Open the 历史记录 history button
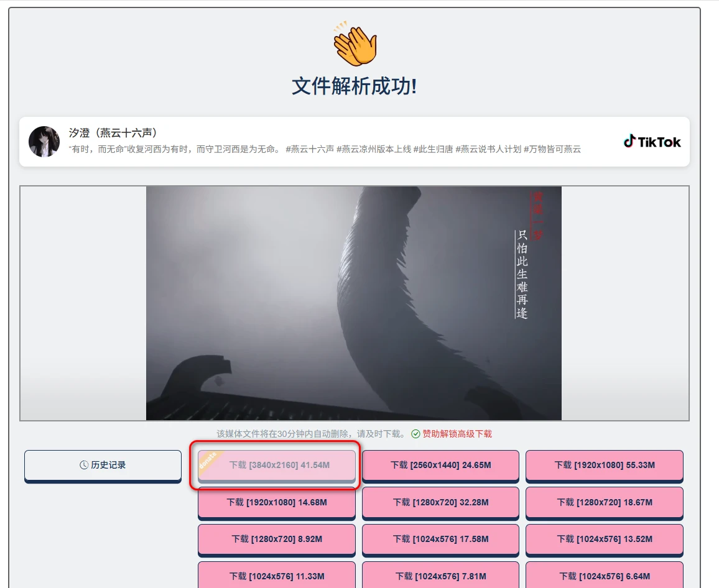719x588 pixels. coord(103,465)
